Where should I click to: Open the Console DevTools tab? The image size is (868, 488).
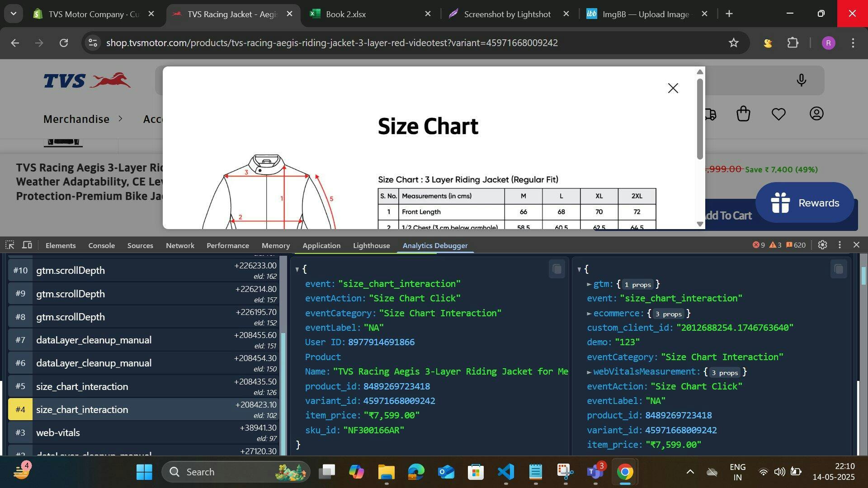tap(101, 245)
